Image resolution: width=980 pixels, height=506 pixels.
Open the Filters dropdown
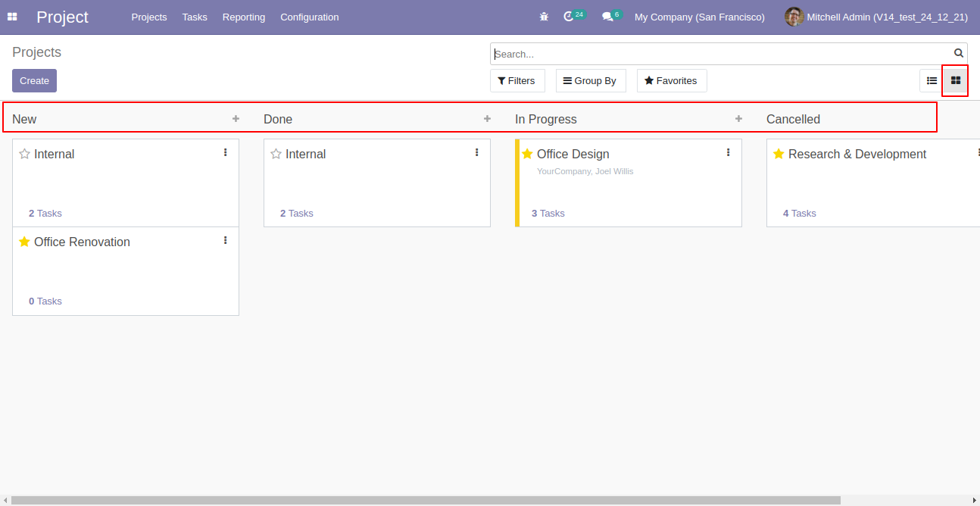point(517,81)
